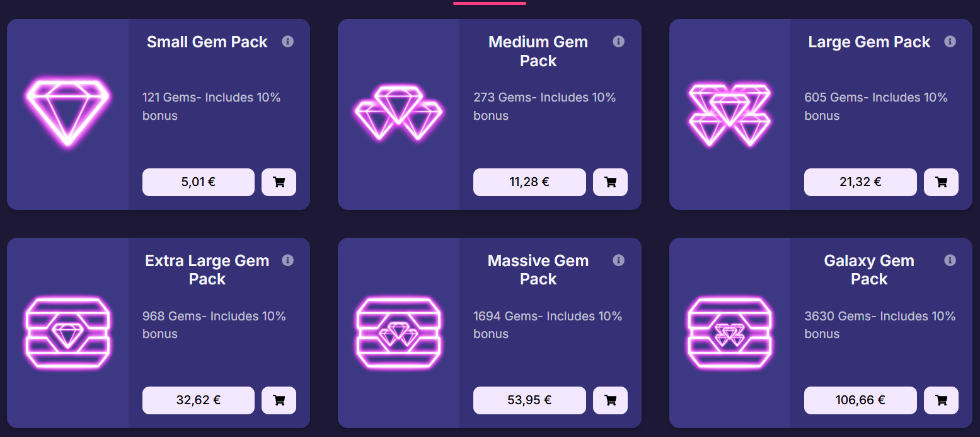Add Medium Gem Pack to cart

(610, 182)
